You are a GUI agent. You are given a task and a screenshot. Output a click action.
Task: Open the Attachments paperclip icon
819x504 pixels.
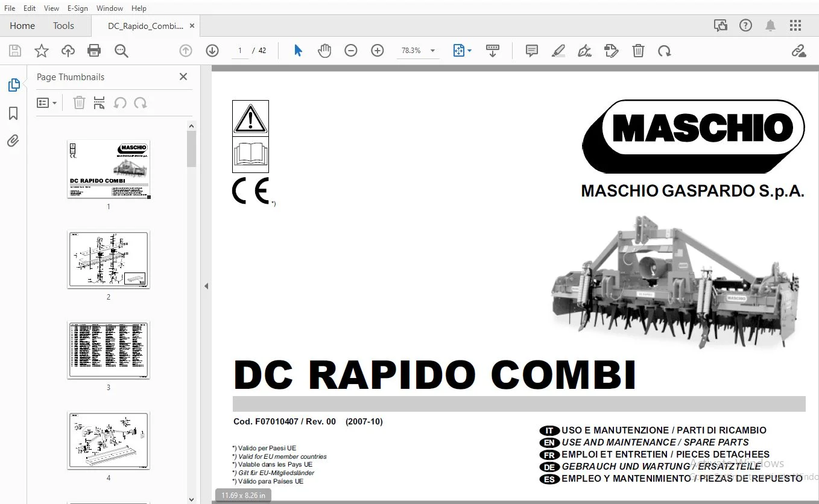point(13,141)
